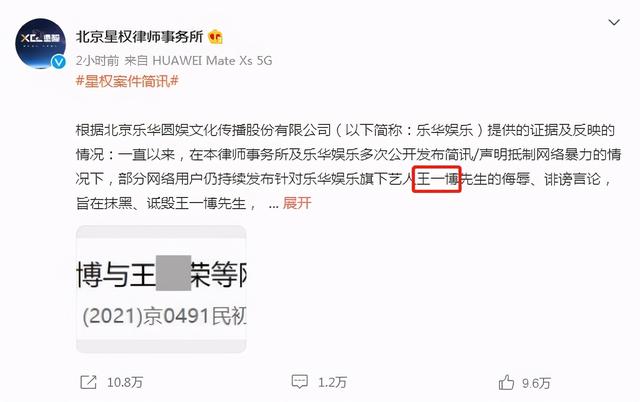Expand full post with 展开 link
The width and height of the screenshot is (640, 402).
tap(297, 203)
